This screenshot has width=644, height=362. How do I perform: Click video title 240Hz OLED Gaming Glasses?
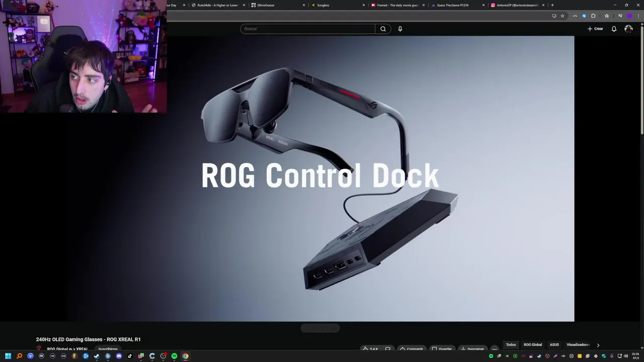click(x=88, y=339)
